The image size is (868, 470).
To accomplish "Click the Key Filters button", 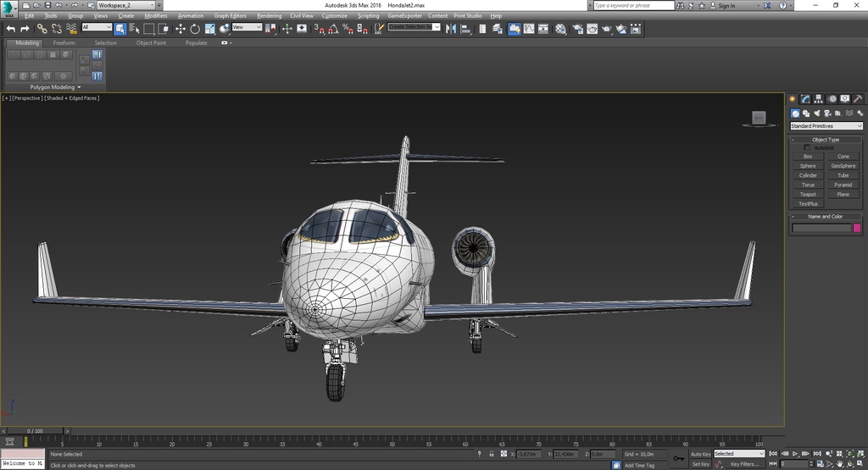I will pyautogui.click(x=744, y=464).
